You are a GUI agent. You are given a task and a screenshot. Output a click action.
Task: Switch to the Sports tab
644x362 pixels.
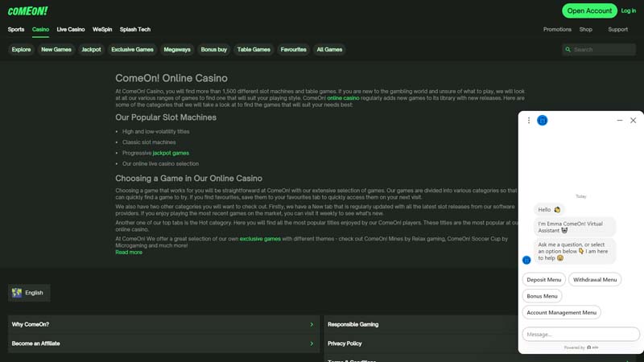[x=16, y=30]
